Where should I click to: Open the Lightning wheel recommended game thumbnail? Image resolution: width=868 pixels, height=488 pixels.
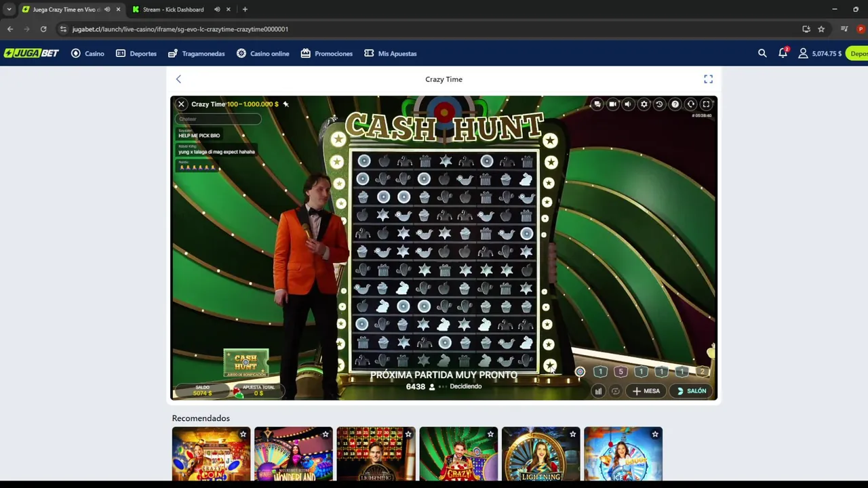coord(540,453)
